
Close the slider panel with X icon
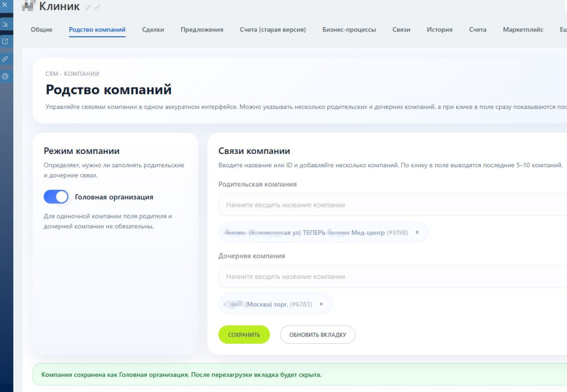point(4,5)
